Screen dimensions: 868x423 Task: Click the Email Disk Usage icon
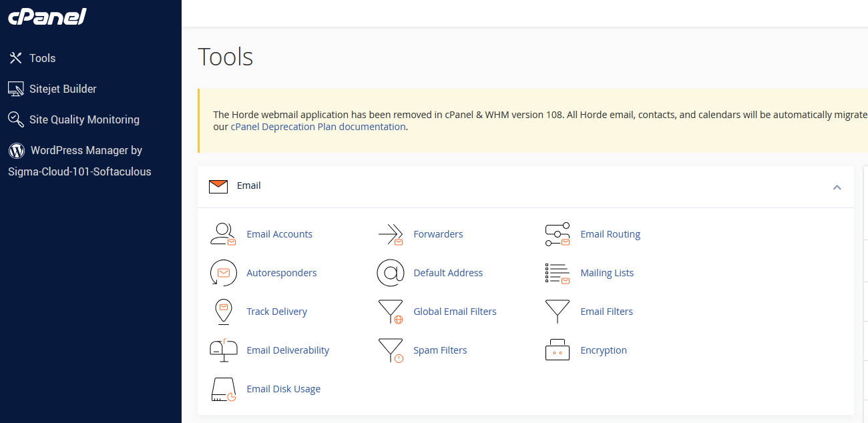tap(223, 389)
